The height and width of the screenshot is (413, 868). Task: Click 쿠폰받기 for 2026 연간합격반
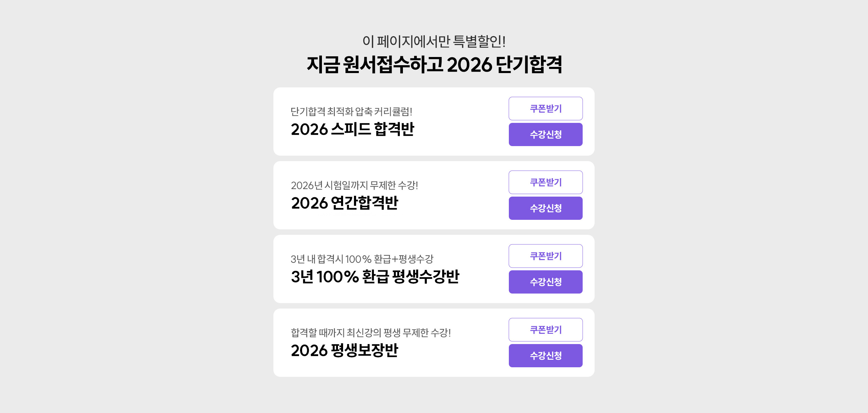[x=545, y=183]
